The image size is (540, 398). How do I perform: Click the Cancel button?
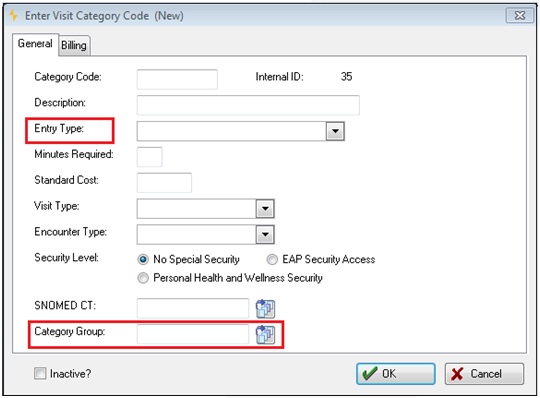coord(484,374)
